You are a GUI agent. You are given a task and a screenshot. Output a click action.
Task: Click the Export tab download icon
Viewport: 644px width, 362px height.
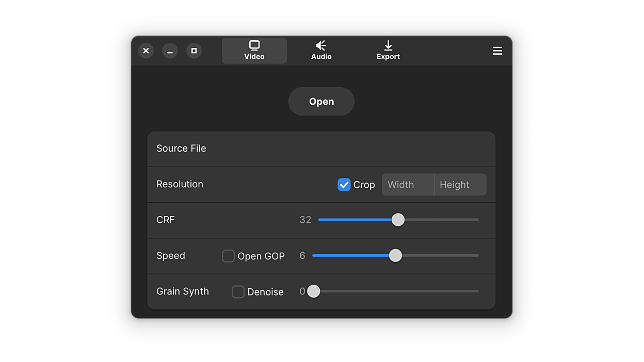[388, 45]
